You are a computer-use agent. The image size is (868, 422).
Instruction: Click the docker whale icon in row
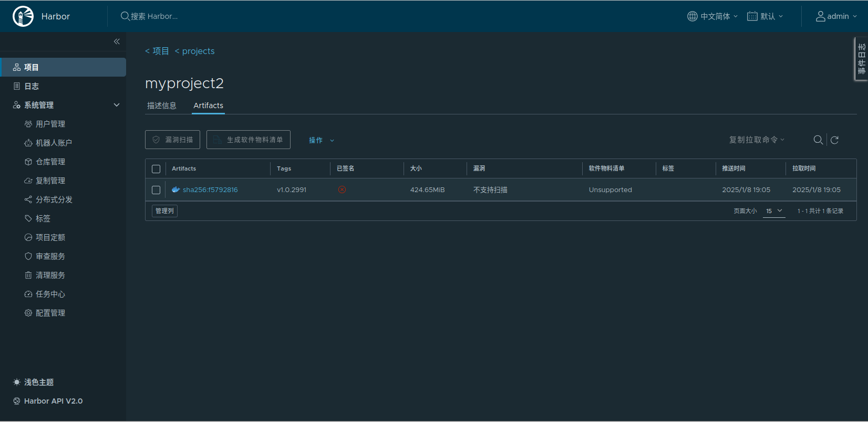(176, 189)
